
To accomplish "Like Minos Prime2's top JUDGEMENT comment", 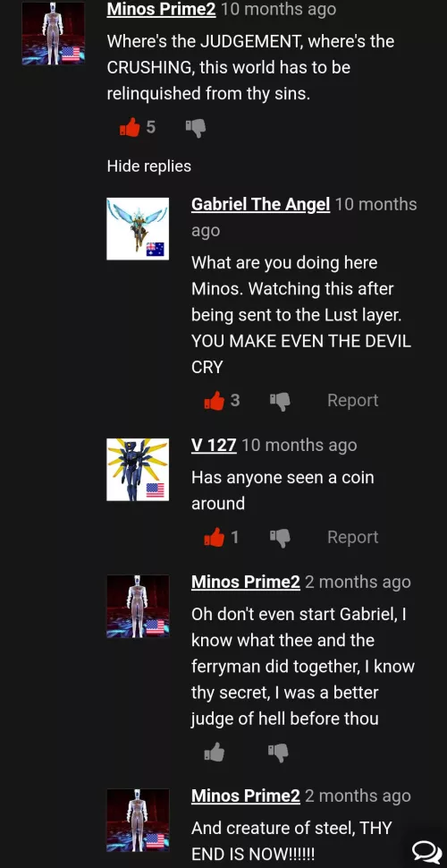I will (x=130, y=128).
